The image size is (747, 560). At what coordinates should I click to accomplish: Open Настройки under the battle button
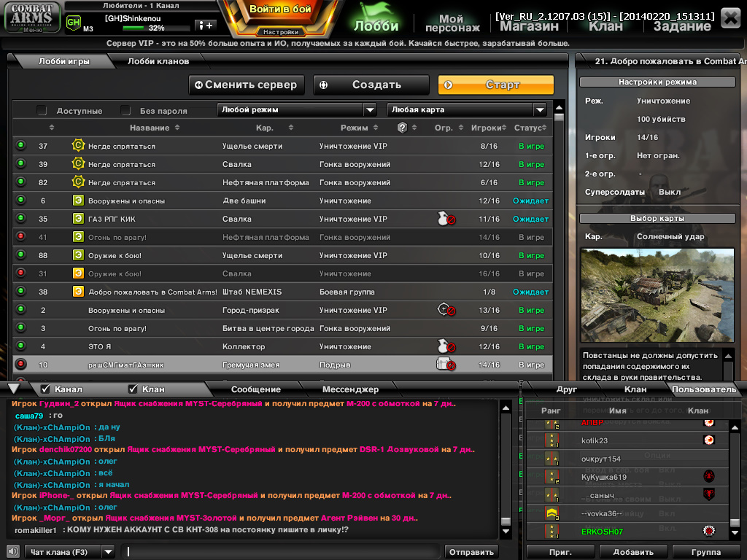point(281,32)
